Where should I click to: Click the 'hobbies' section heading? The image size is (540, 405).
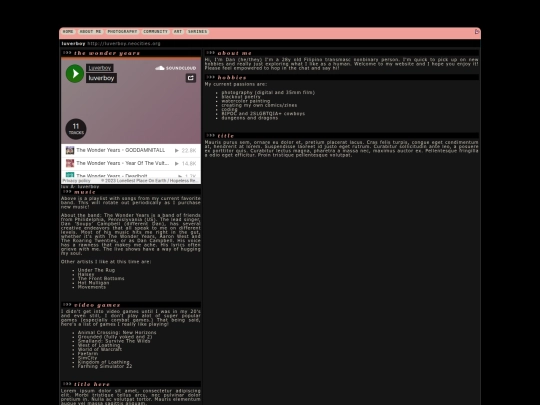232,77
